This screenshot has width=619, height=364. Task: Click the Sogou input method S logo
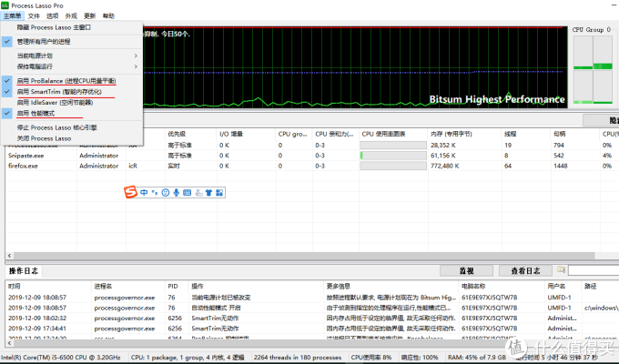[131, 192]
